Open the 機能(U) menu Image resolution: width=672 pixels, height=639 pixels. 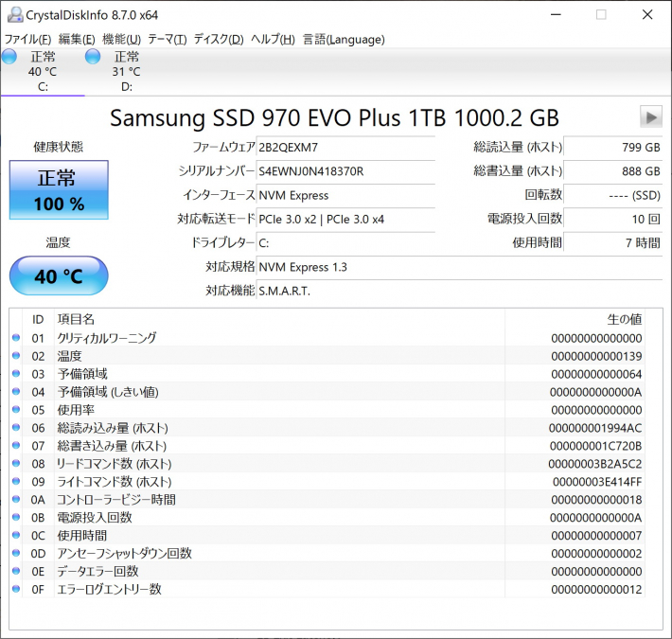[121, 39]
